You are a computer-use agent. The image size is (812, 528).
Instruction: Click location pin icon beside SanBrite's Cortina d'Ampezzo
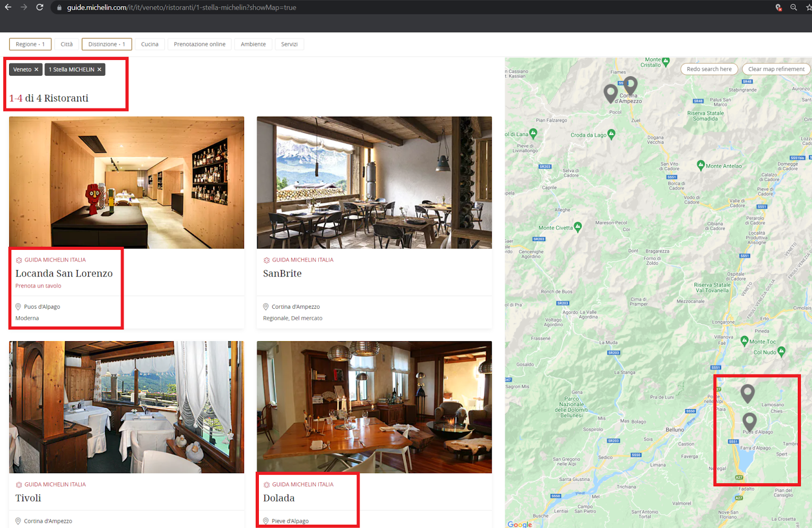coord(266,307)
